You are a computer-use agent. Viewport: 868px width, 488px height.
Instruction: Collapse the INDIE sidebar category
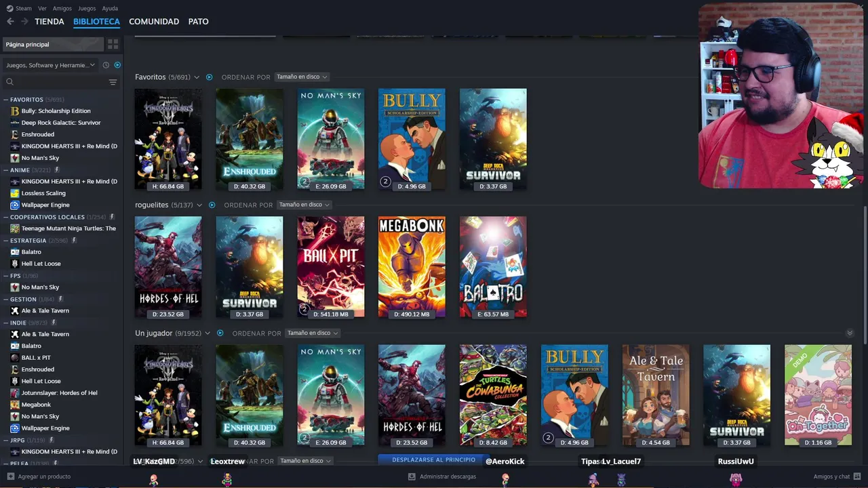coord(6,323)
